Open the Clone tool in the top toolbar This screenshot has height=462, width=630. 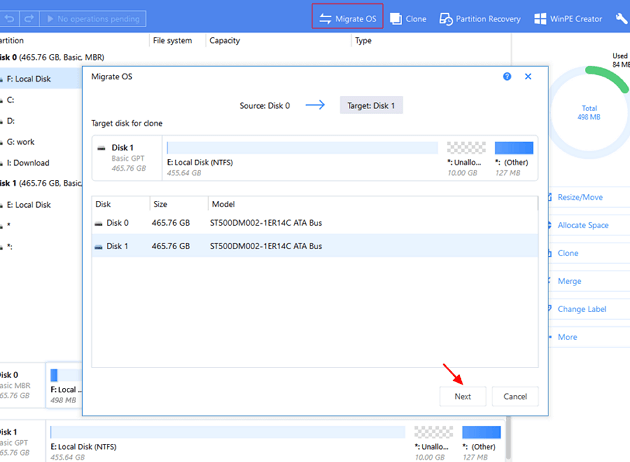[x=411, y=18]
